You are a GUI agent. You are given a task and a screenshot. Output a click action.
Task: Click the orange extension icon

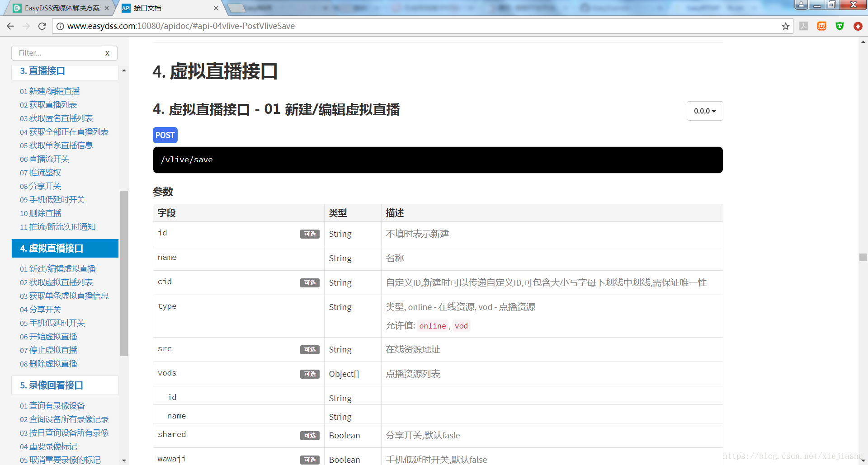coord(822,26)
